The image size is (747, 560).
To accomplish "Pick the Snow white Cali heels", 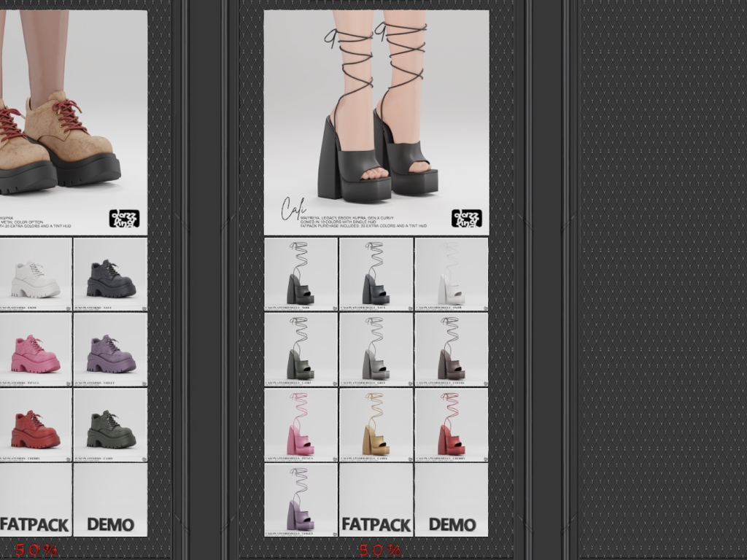I will click(x=451, y=274).
